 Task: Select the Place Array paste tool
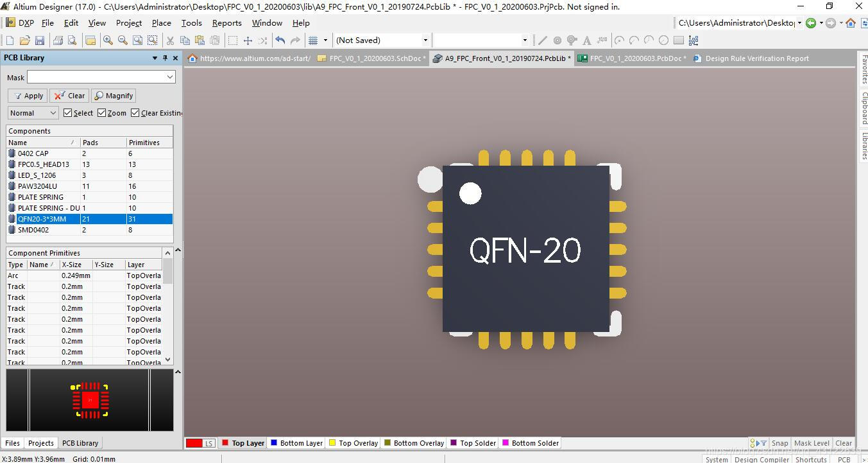pyautogui.click(x=693, y=40)
